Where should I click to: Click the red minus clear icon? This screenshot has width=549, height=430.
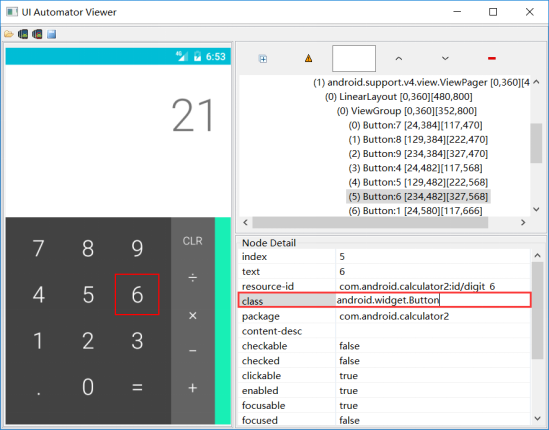point(492,58)
